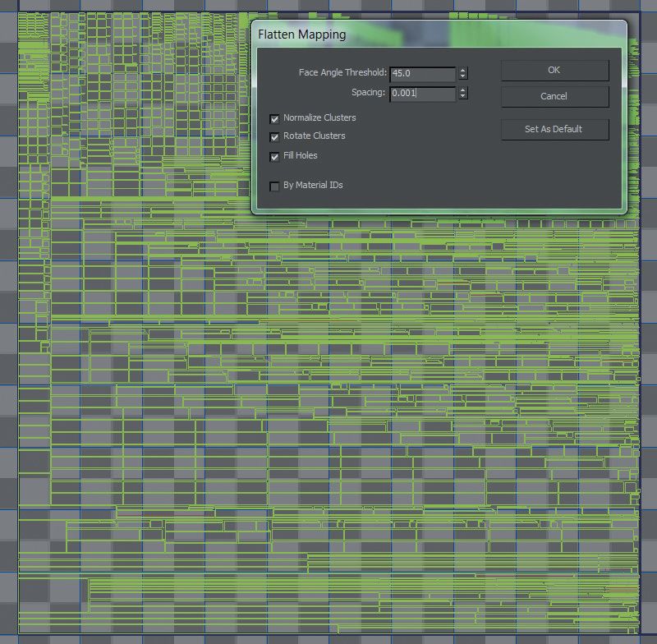Toggle Fill Holes checkbox
The width and height of the screenshot is (657, 644).
274,157
